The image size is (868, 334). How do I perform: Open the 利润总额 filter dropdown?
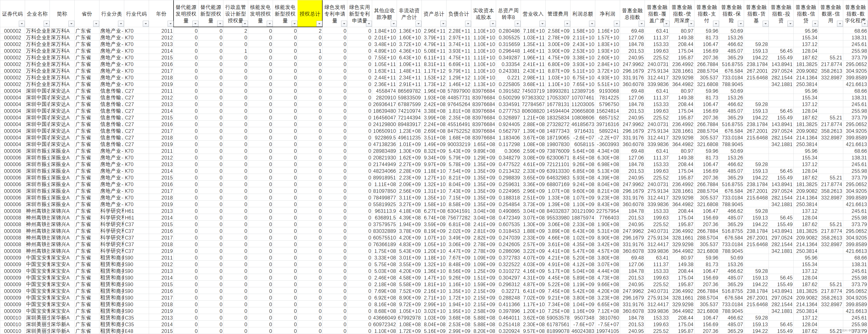click(x=592, y=24)
